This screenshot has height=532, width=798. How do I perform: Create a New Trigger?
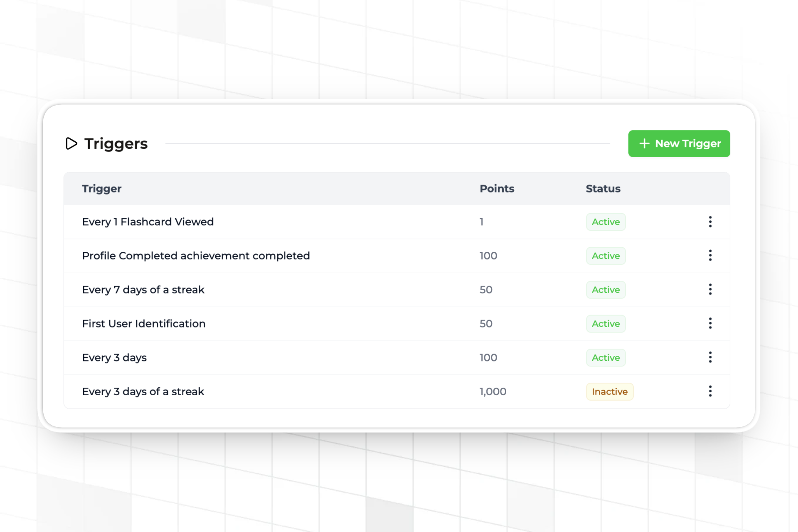click(x=679, y=143)
